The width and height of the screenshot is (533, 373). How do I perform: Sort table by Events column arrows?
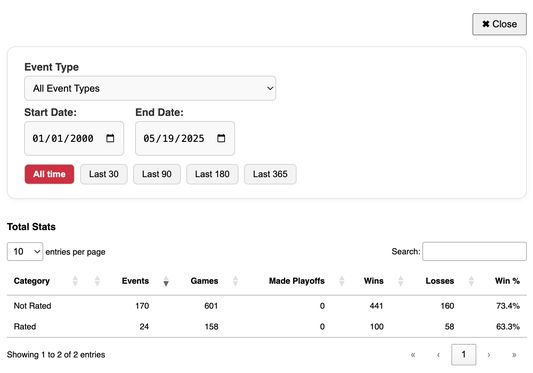coord(166,281)
